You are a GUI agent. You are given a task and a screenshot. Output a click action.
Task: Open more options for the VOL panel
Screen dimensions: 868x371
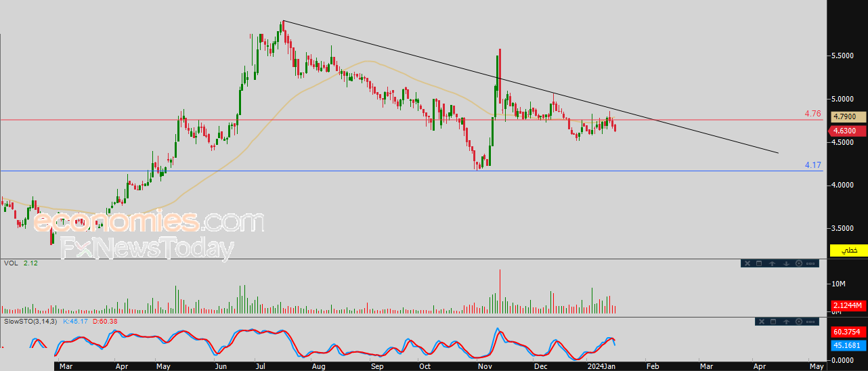point(810,263)
